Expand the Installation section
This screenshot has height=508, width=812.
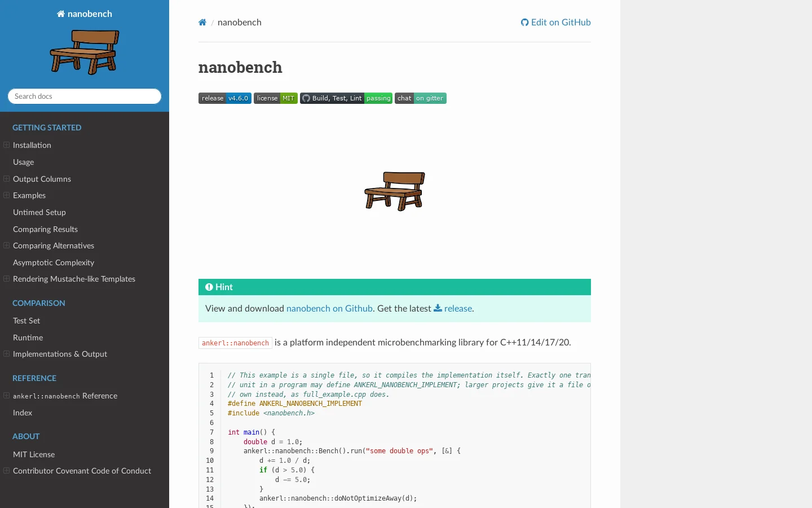(x=7, y=145)
